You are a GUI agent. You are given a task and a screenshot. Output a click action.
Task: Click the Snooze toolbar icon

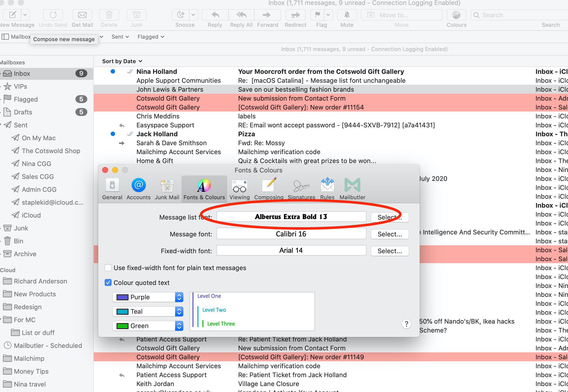181,15
